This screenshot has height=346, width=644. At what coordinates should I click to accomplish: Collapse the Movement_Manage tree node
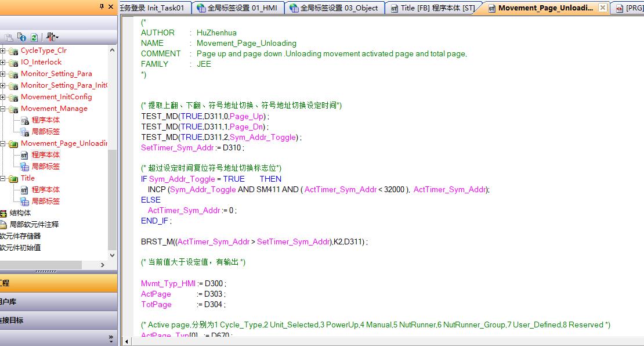tap(3, 109)
